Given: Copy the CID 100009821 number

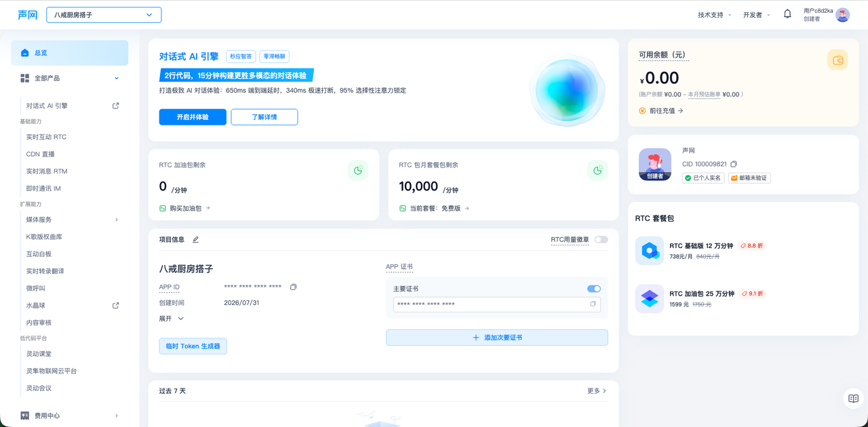Looking at the screenshot, I should 734,164.
